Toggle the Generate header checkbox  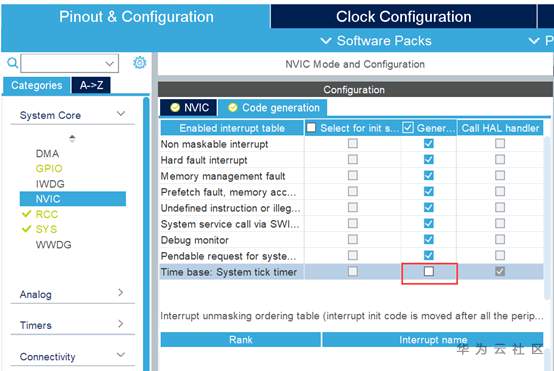[x=408, y=128]
